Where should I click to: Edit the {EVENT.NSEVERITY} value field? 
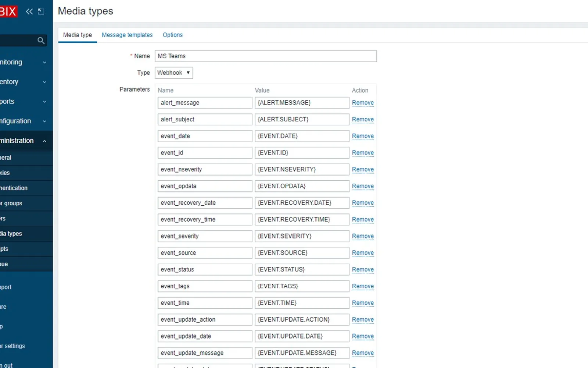point(302,169)
